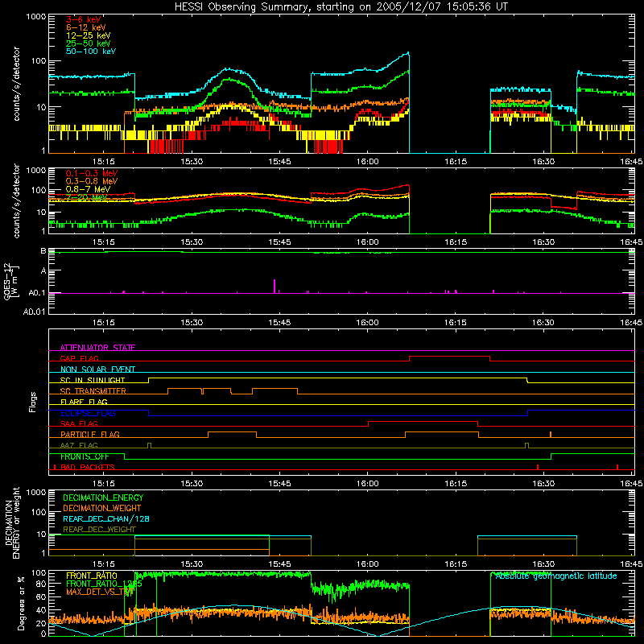Click the GOES-12 W m-2 axis label
The width and height of the screenshot is (644, 644).
point(11,282)
